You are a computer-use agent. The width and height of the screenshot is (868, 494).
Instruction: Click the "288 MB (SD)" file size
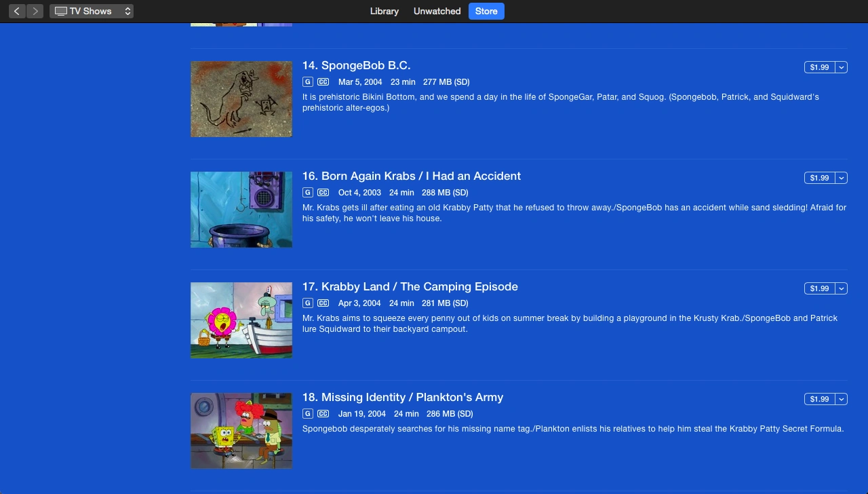click(445, 193)
